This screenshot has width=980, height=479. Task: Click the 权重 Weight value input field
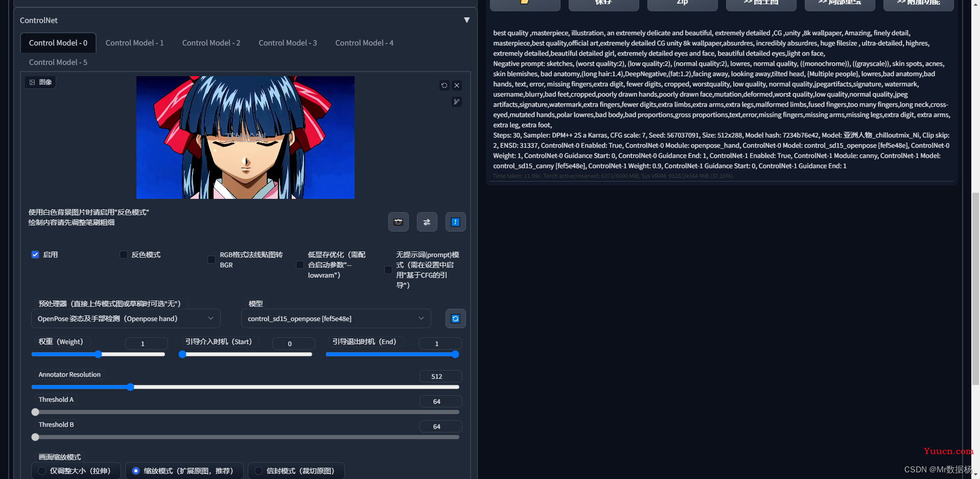click(x=146, y=344)
